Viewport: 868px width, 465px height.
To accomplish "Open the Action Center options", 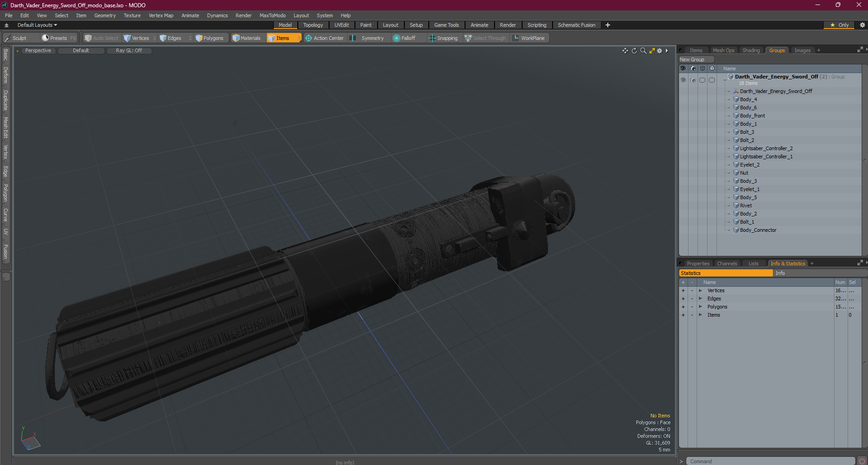I will pyautogui.click(x=325, y=38).
